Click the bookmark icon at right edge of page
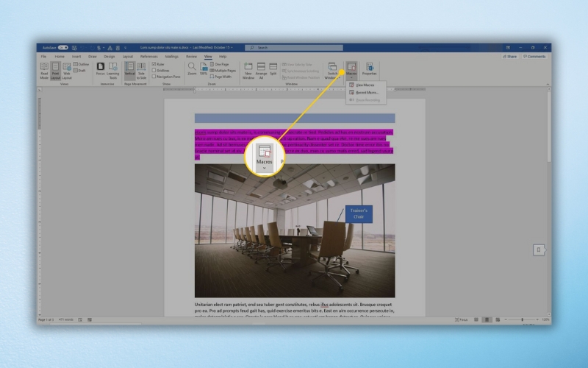This screenshot has height=368, width=588. click(x=539, y=250)
